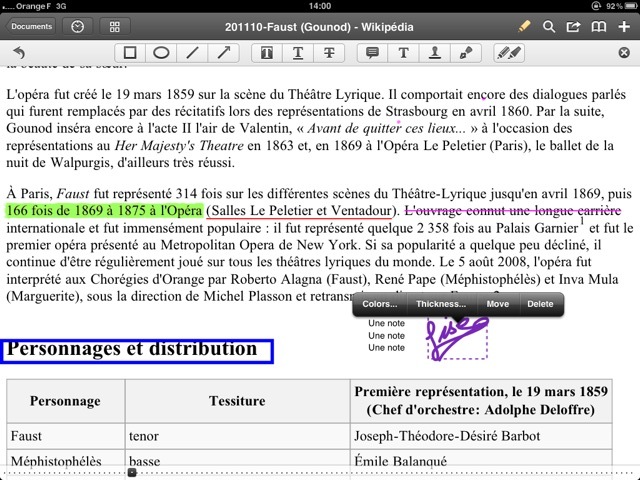Select the purple handwritten signature annotation
This screenshot has height=480, width=640.
[456, 339]
